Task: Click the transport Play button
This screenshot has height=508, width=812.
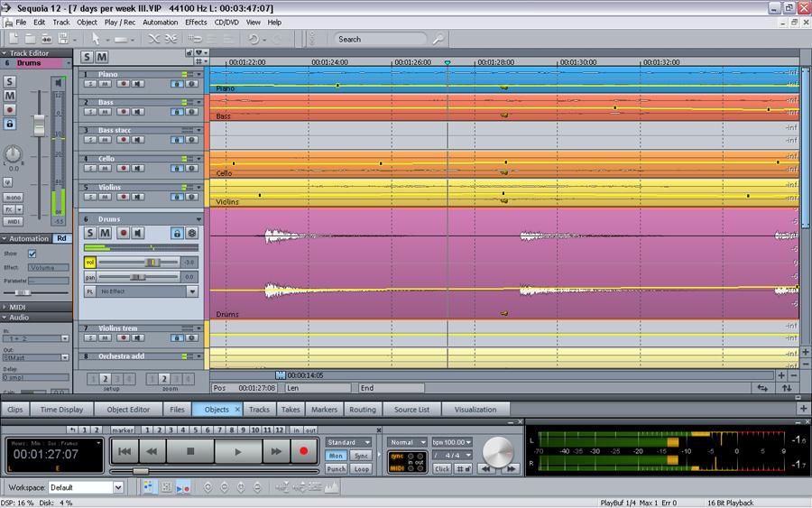Action: tap(238, 450)
